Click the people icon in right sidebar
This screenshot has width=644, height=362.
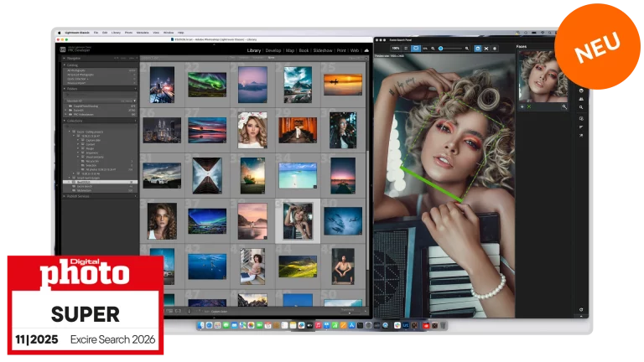[581, 99]
